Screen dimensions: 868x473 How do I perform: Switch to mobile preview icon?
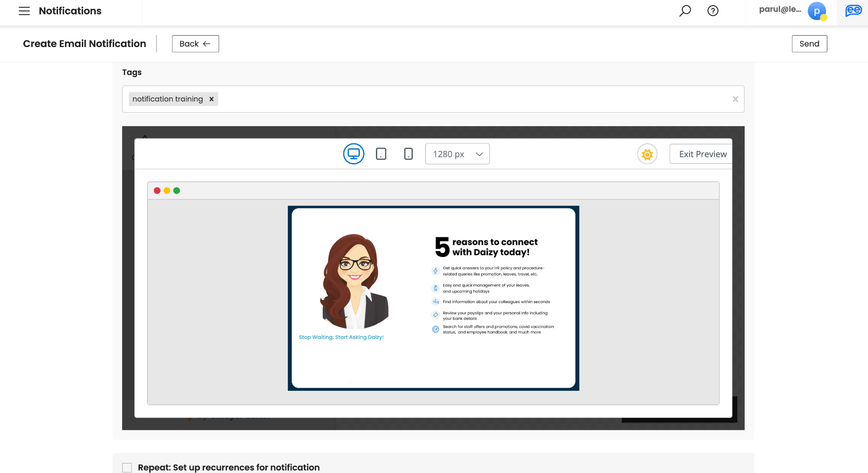coord(408,154)
